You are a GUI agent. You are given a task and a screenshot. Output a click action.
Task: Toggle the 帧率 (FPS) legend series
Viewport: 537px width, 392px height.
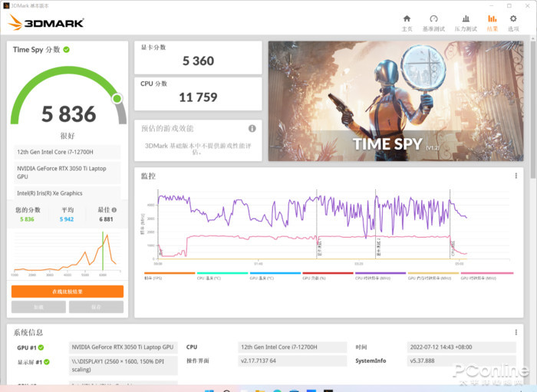pyautogui.click(x=170, y=276)
